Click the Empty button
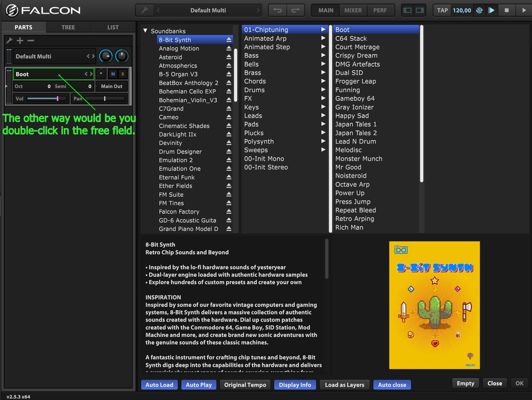The height and width of the screenshot is (400, 532). [x=466, y=383]
